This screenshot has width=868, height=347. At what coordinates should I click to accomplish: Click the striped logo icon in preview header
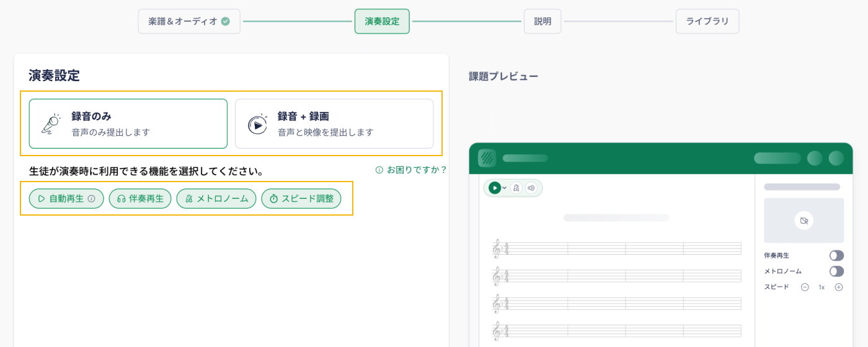coord(487,158)
